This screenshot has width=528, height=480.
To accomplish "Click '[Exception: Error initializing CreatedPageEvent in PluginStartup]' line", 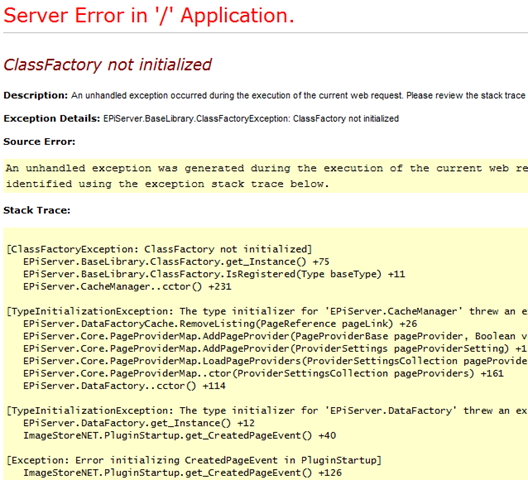I will point(194,460).
